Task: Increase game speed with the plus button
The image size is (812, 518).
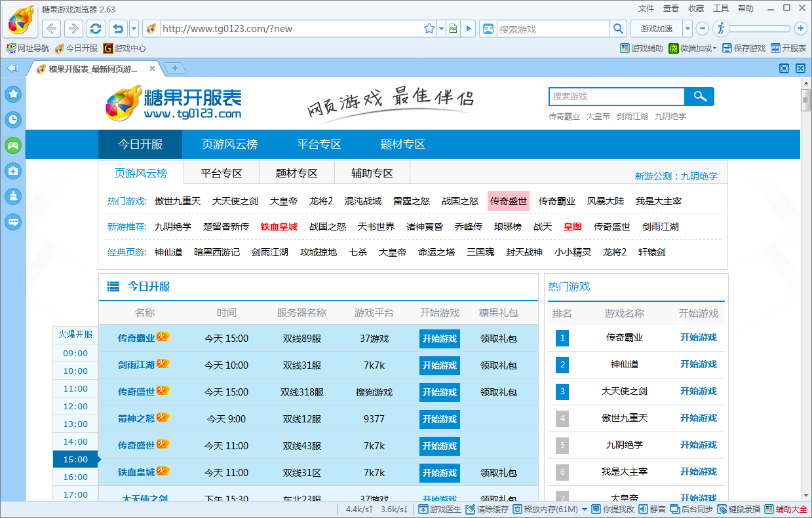Action: click(800, 29)
